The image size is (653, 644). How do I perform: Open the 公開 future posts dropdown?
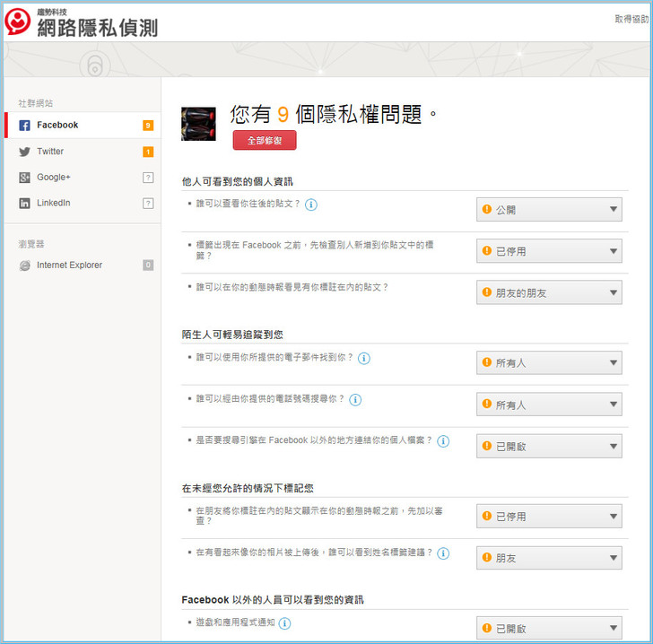549,210
